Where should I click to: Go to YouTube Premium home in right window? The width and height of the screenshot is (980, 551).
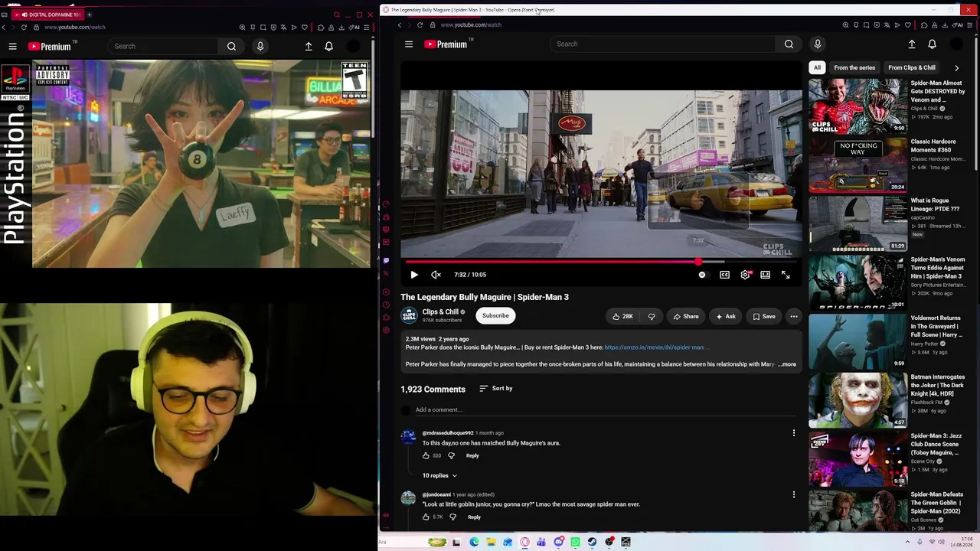click(446, 44)
